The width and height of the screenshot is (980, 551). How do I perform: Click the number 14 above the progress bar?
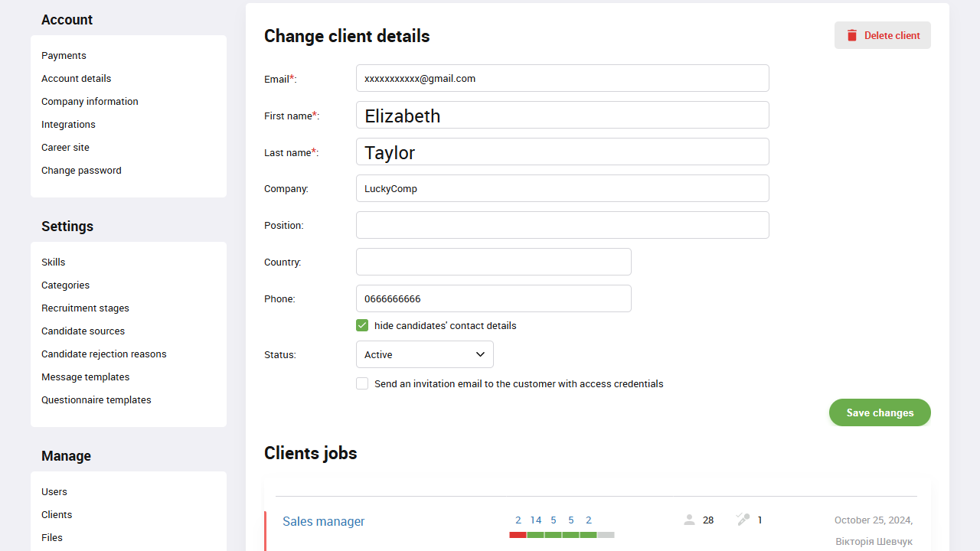pyautogui.click(x=536, y=520)
